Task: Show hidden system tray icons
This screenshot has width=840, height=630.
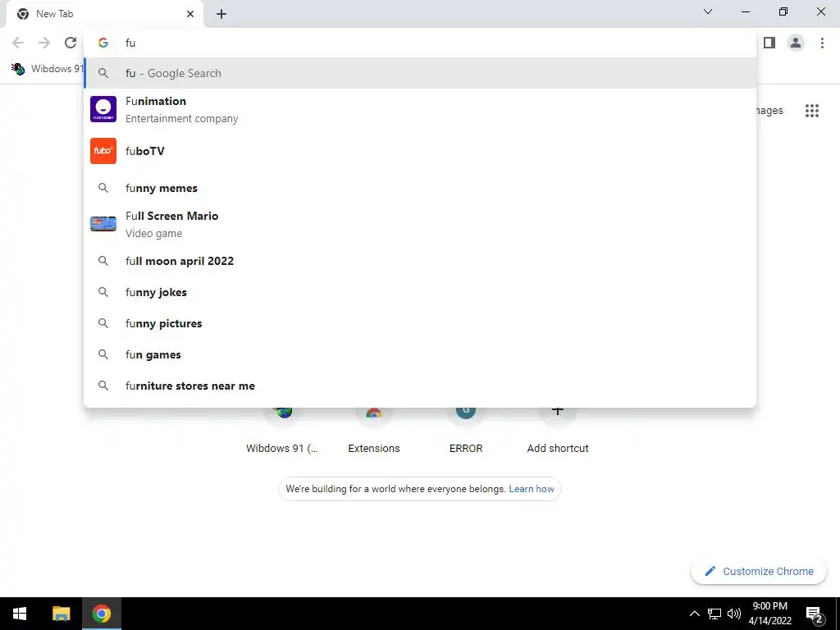Action: point(694,614)
